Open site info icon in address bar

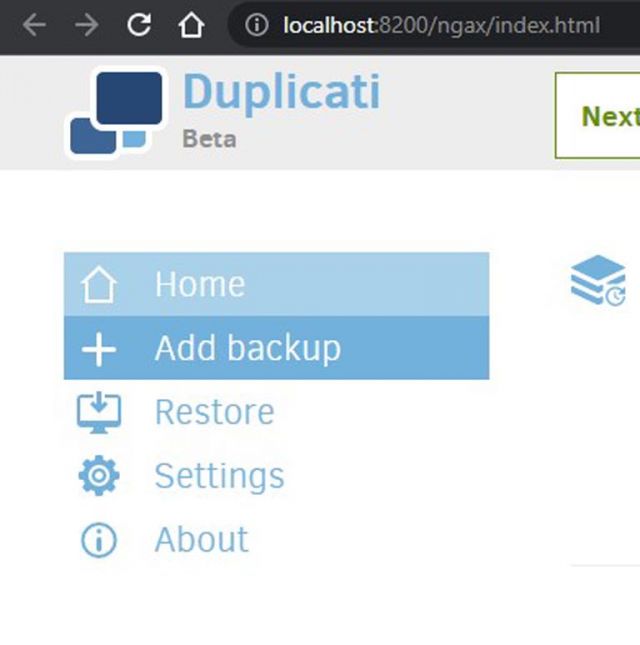(x=257, y=25)
